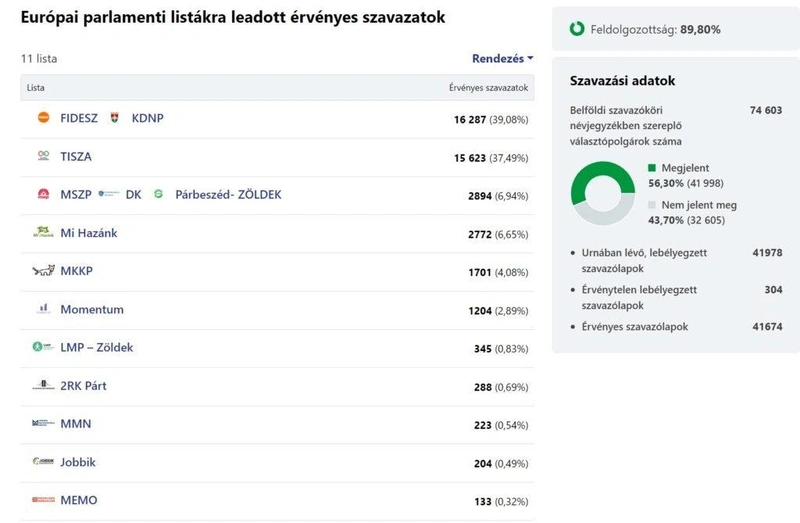Click the red MSZP party logo
The image size is (800, 523).
[x=44, y=194]
